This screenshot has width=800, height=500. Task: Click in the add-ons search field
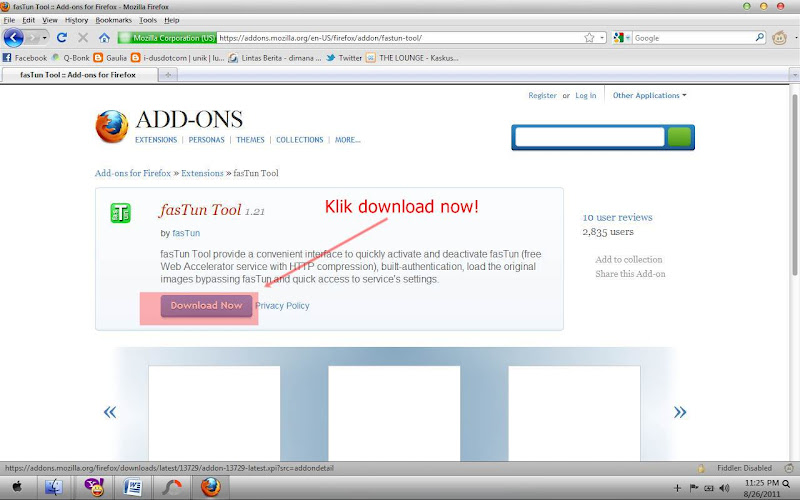point(590,137)
